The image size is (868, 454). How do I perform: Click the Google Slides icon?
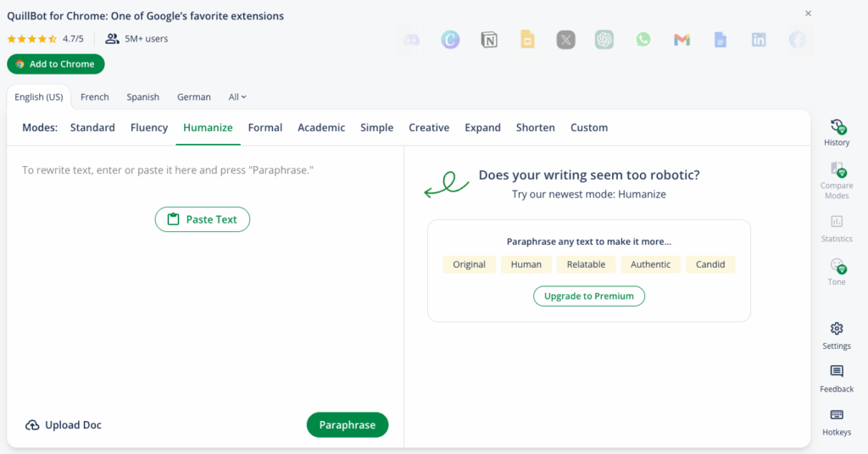(x=527, y=40)
